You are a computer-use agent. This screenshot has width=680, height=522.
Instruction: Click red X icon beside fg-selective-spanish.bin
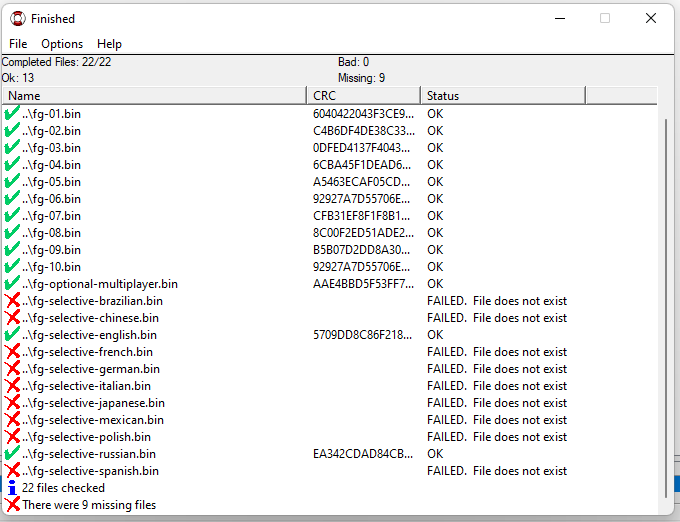12,470
